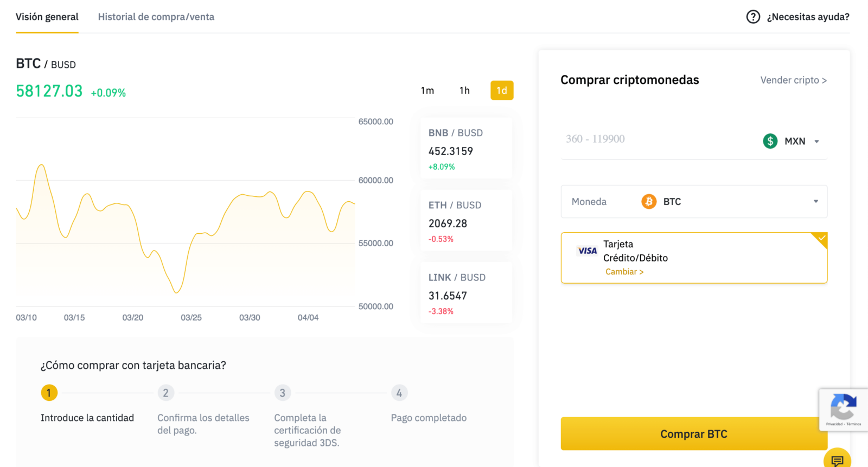This screenshot has width=868, height=467.
Task: Click the -0.53% ETH change
Action: (441, 239)
